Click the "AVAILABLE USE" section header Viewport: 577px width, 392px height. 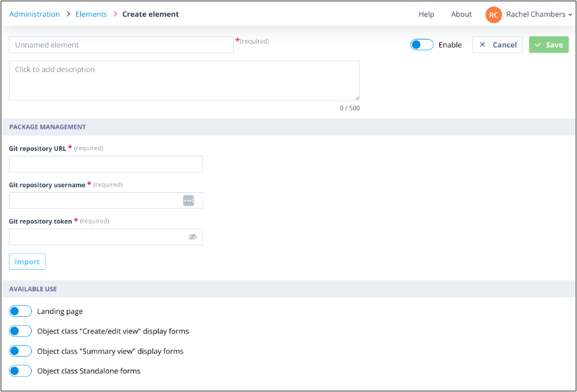288,289
